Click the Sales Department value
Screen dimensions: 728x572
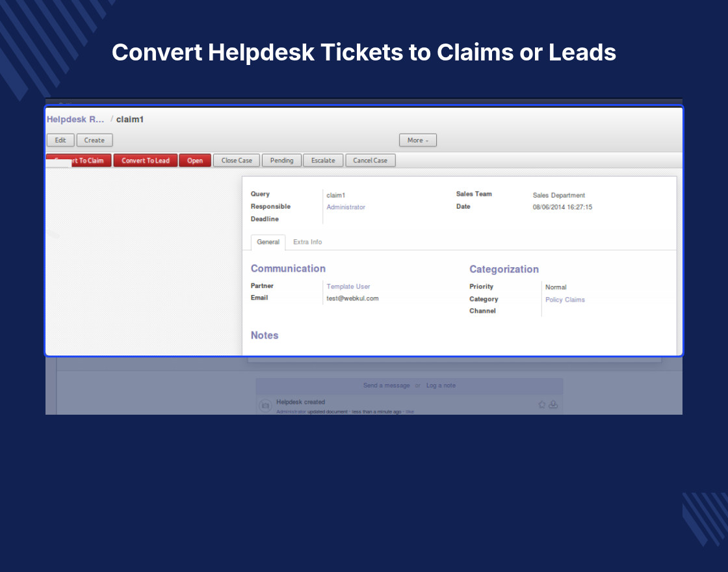coord(558,196)
